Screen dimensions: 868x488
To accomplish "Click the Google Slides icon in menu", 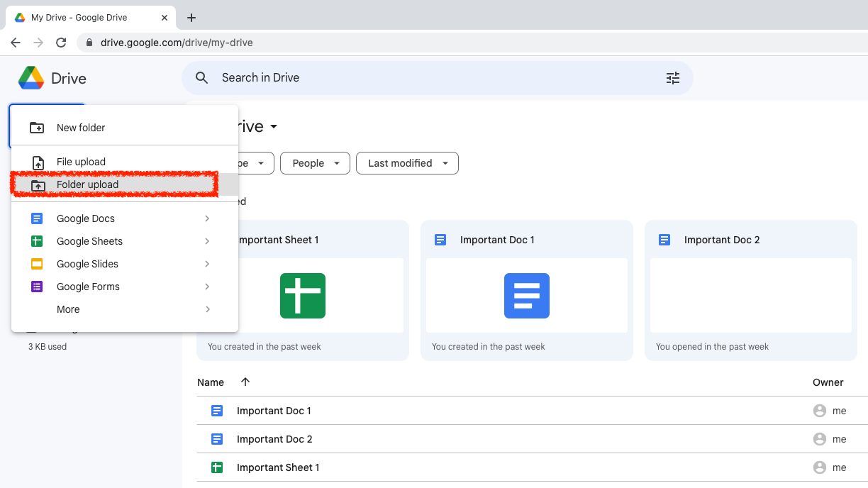I will click(x=37, y=264).
